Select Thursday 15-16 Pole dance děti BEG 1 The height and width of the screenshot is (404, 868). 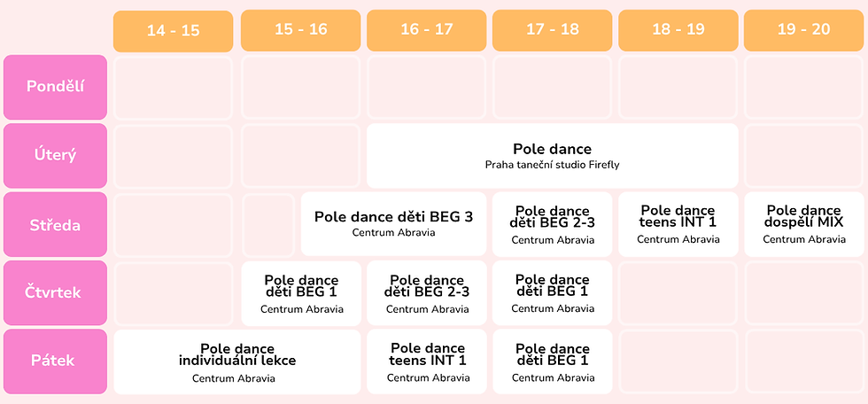300,292
